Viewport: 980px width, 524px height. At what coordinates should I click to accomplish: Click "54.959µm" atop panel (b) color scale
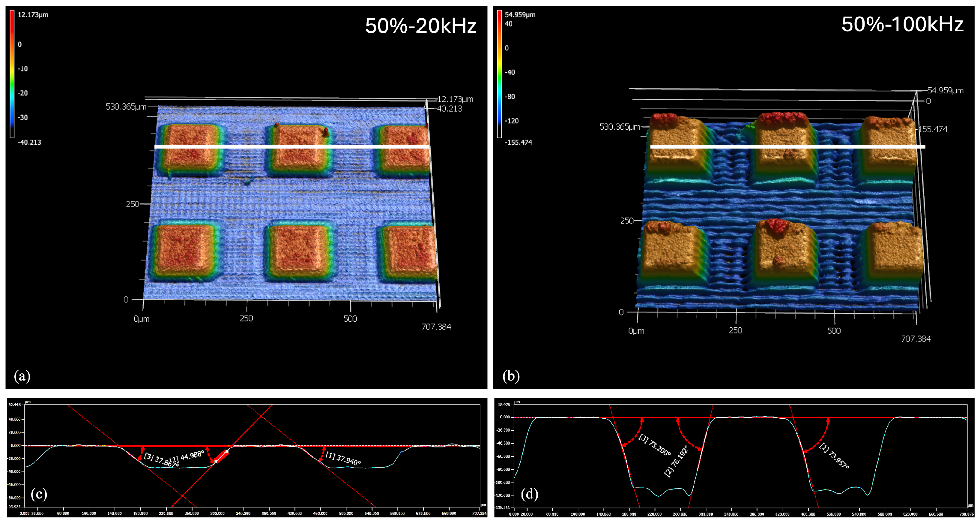coord(520,15)
